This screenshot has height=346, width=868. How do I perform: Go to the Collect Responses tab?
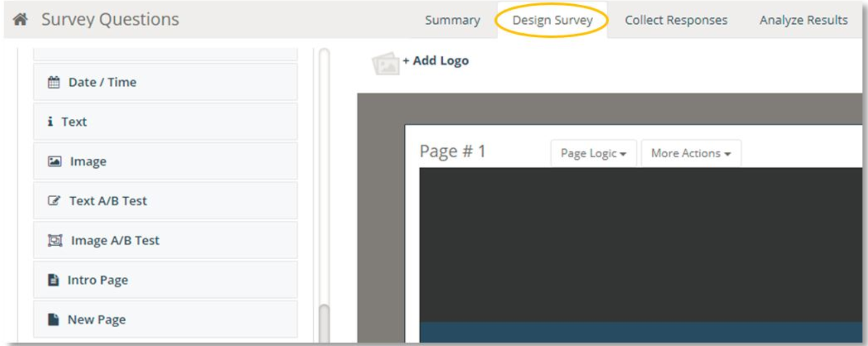(676, 20)
